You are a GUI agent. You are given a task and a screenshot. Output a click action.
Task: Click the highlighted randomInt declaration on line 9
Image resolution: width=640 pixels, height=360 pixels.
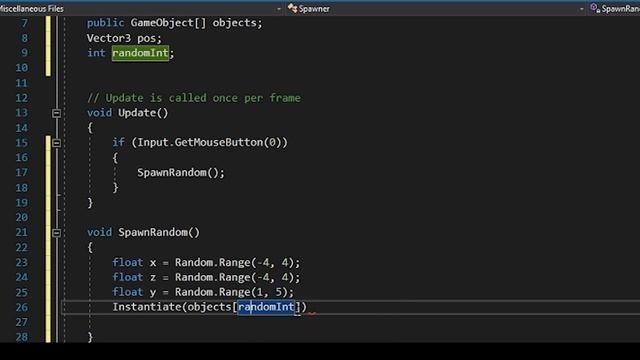[140, 53]
